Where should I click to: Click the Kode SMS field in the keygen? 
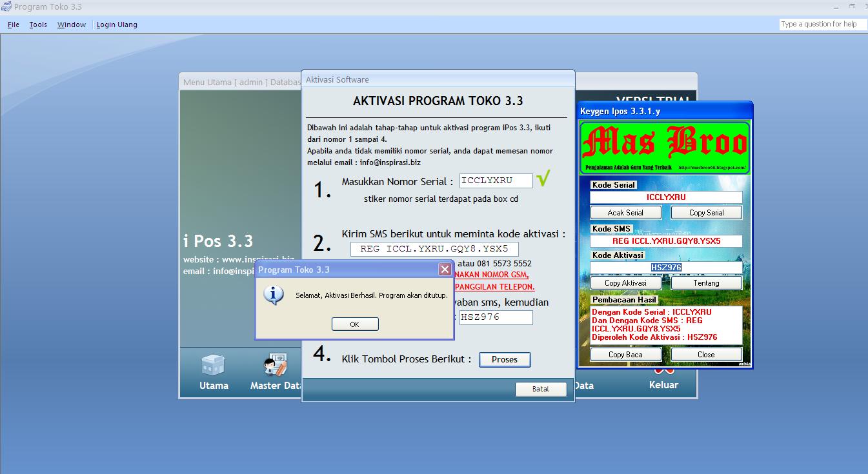tap(666, 241)
